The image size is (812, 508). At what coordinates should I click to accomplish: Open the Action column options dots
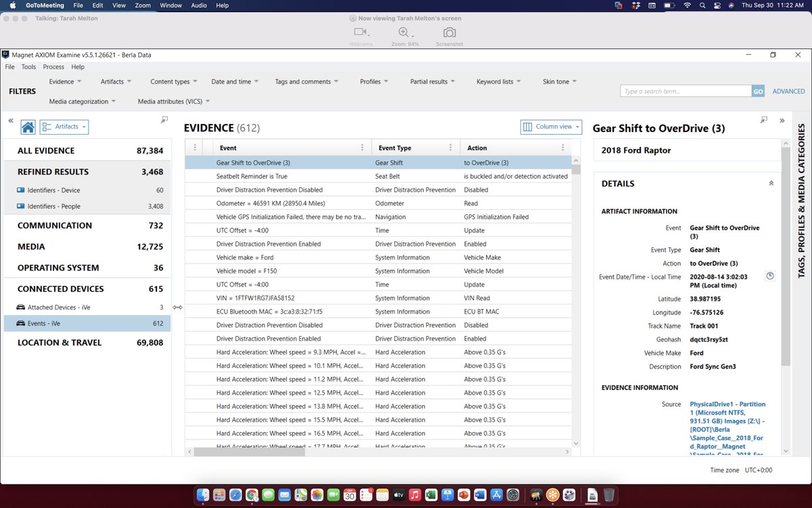tap(562, 148)
